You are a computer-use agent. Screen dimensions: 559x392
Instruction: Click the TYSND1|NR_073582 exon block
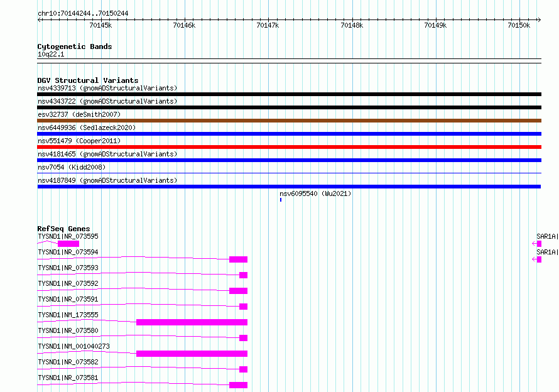tap(243, 369)
